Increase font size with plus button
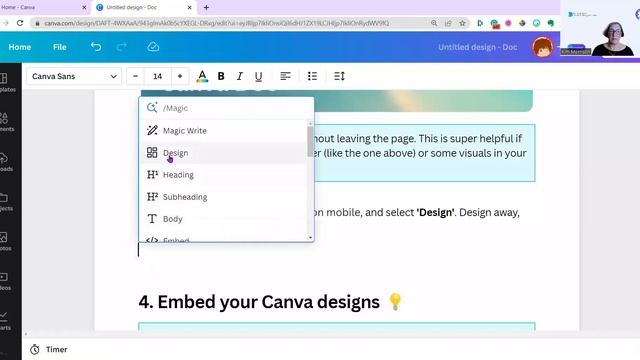The width and height of the screenshot is (640, 360). (180, 76)
